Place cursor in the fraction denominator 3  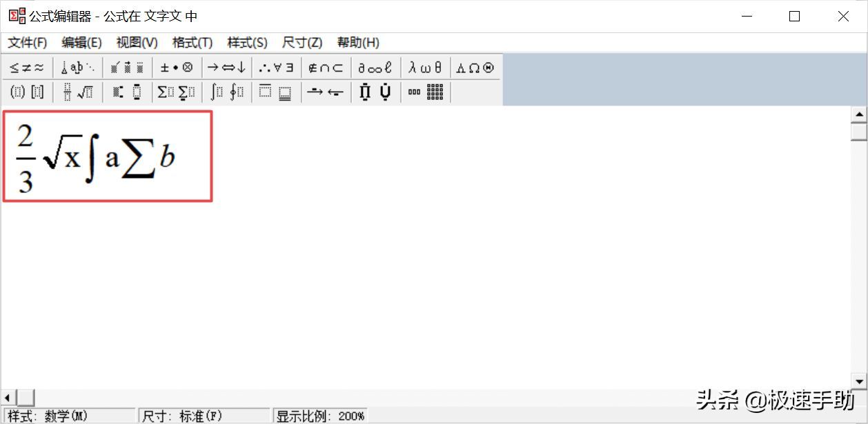pos(26,181)
